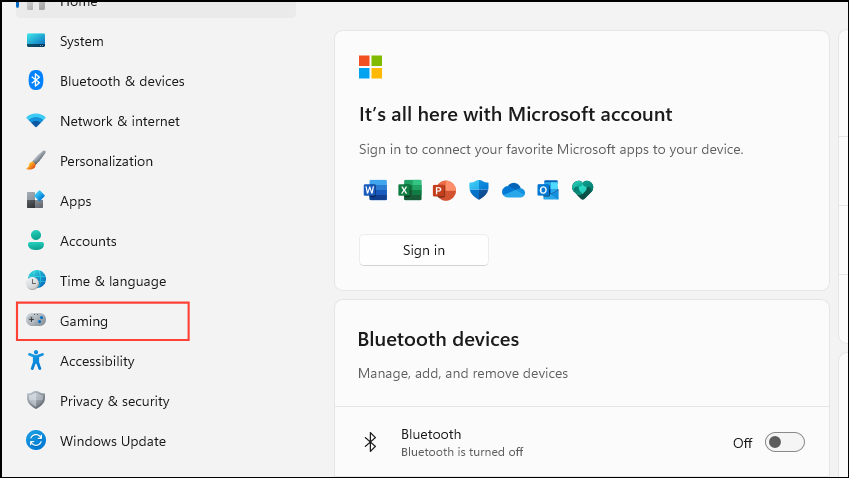The image size is (849, 478).
Task: Click the Family Safety heart icon
Action: pos(583,190)
